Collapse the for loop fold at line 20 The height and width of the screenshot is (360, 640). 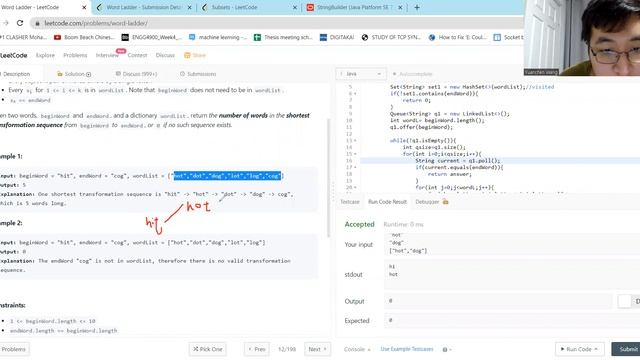[355, 188]
